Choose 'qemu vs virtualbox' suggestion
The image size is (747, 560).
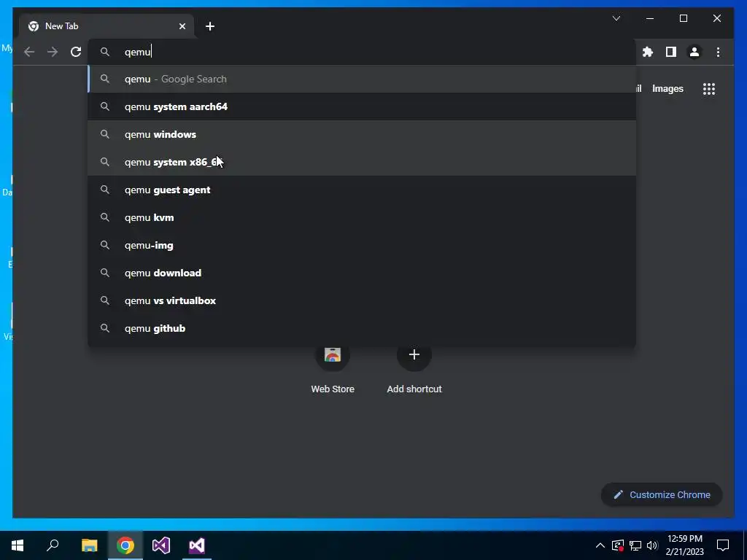pyautogui.click(x=362, y=300)
